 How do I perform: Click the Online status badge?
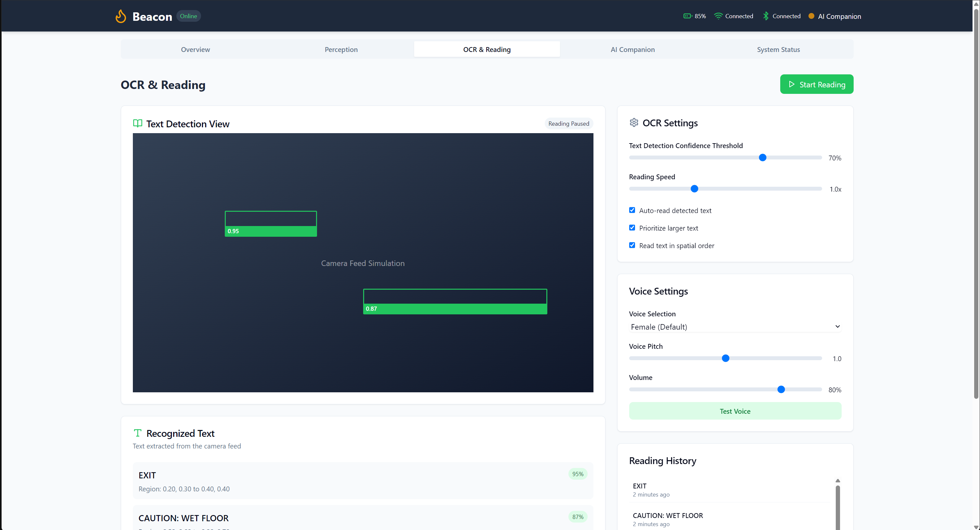click(x=188, y=16)
